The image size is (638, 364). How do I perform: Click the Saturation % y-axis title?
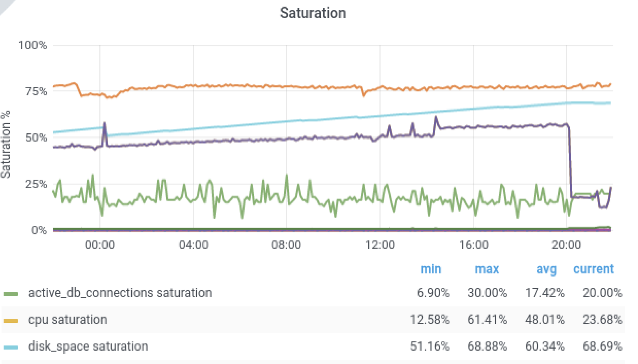pyautogui.click(x=6, y=144)
